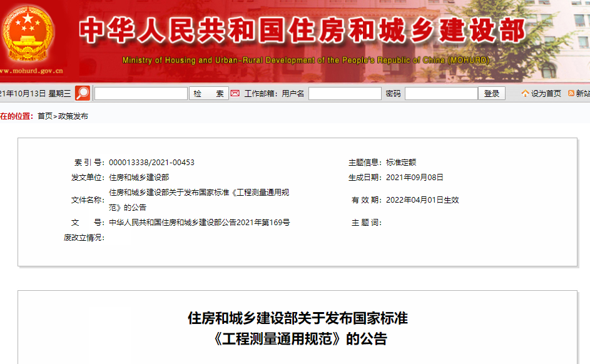Click the 检索 search button
This screenshot has width=590, height=364.
(208, 93)
